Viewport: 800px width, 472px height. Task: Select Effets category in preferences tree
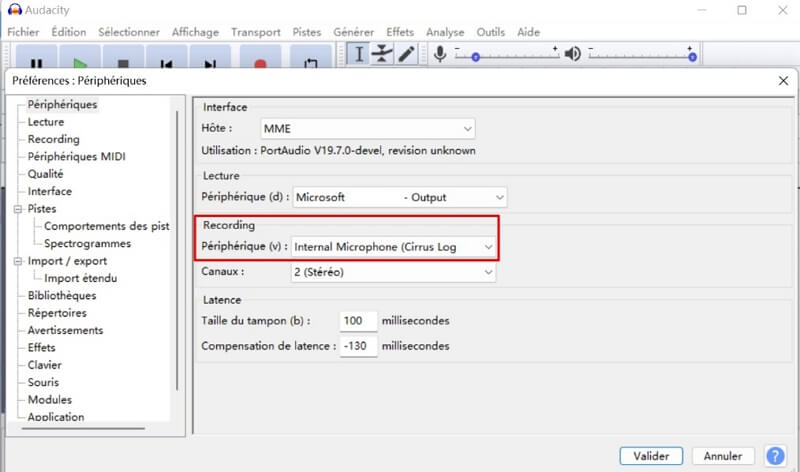point(41,347)
